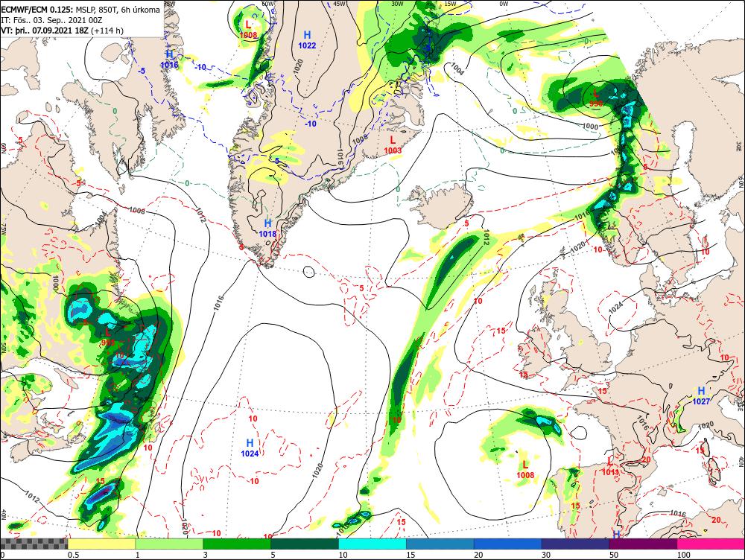
Task: Click the "H 1027" high over the Alps
Action: (x=701, y=395)
